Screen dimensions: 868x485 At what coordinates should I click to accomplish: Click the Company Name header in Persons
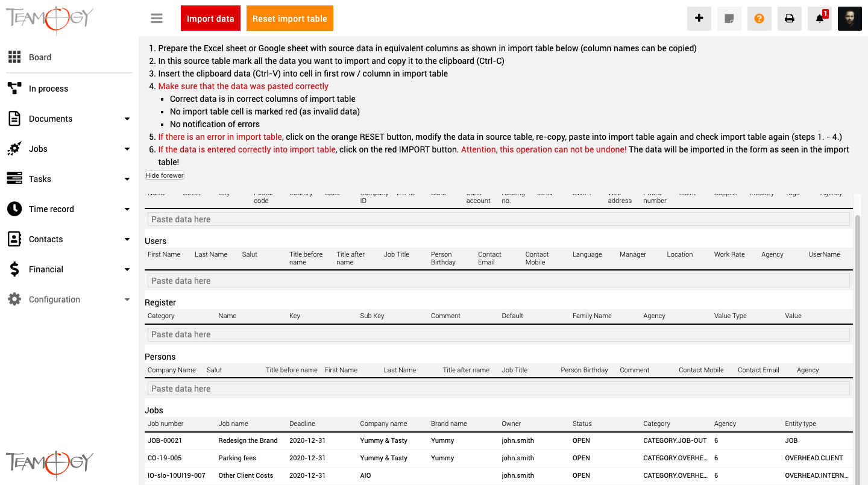(172, 370)
